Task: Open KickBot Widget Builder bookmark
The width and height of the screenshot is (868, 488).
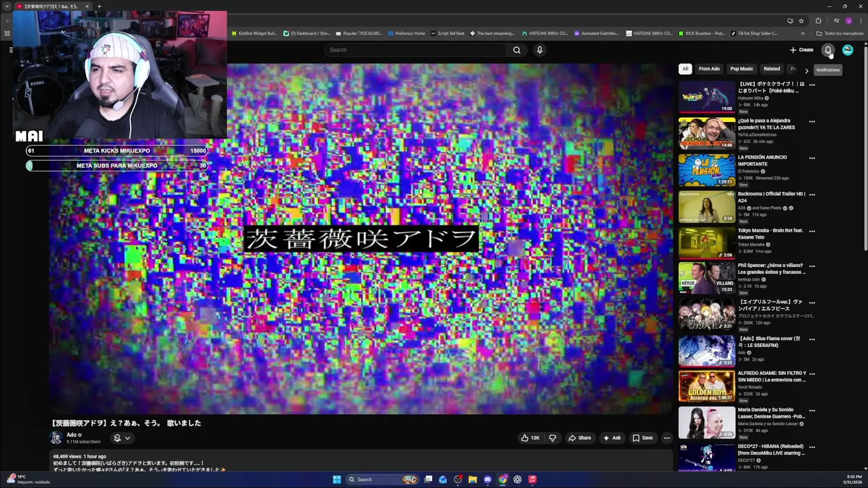Action: point(254,33)
